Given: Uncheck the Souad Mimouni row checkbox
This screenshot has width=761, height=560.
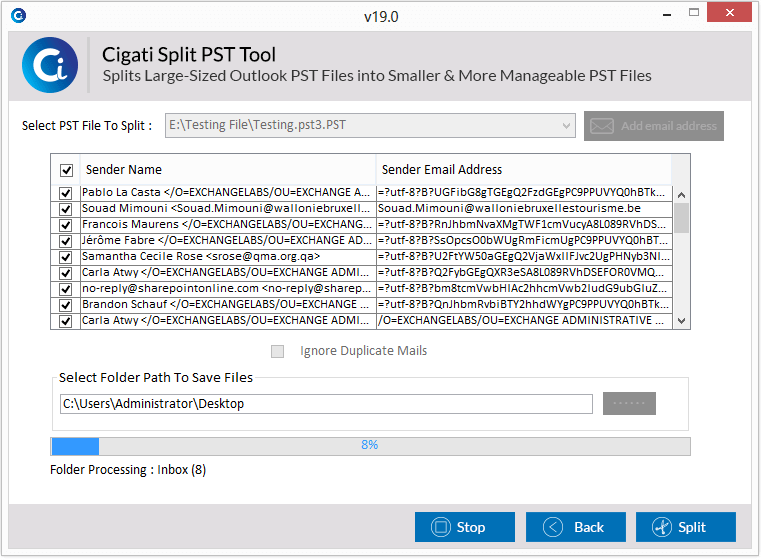Looking at the screenshot, I should pos(66,209).
